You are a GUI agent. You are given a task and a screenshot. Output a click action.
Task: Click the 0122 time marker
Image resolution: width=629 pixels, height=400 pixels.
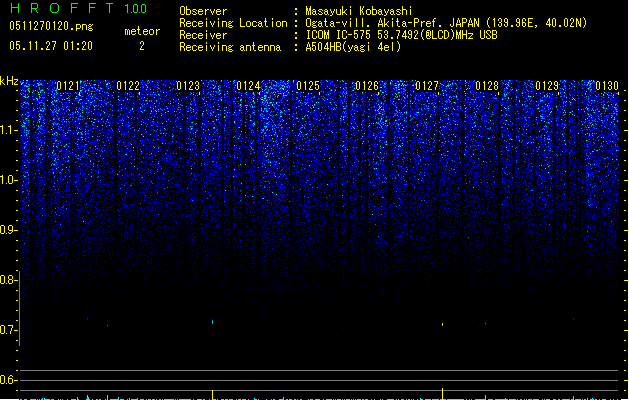point(128,86)
